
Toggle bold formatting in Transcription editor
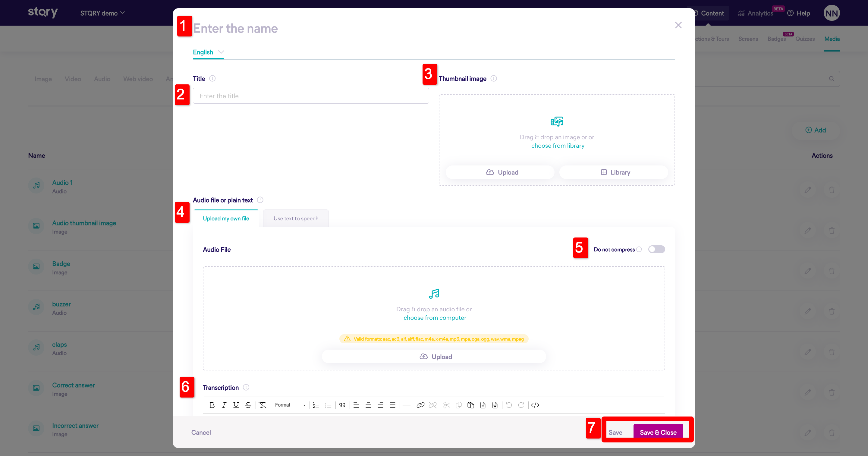(212, 405)
